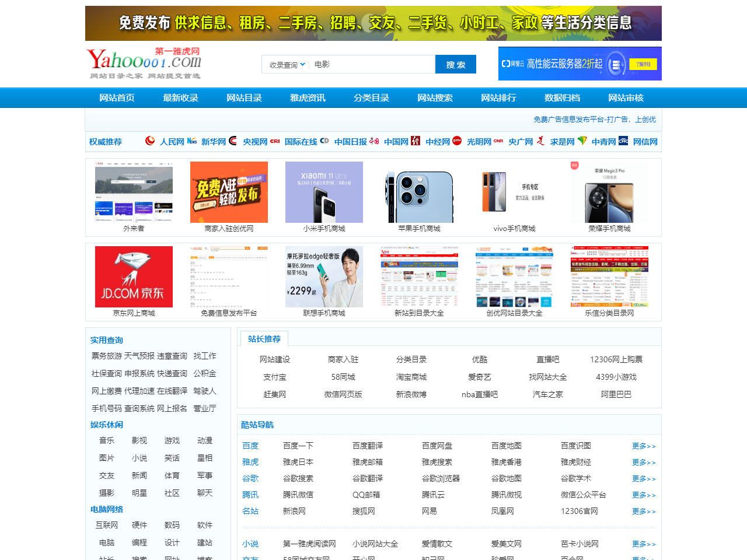Open the 收录查询 search type dropdown
Image resolution: width=747 pixels, height=560 pixels.
click(x=287, y=65)
